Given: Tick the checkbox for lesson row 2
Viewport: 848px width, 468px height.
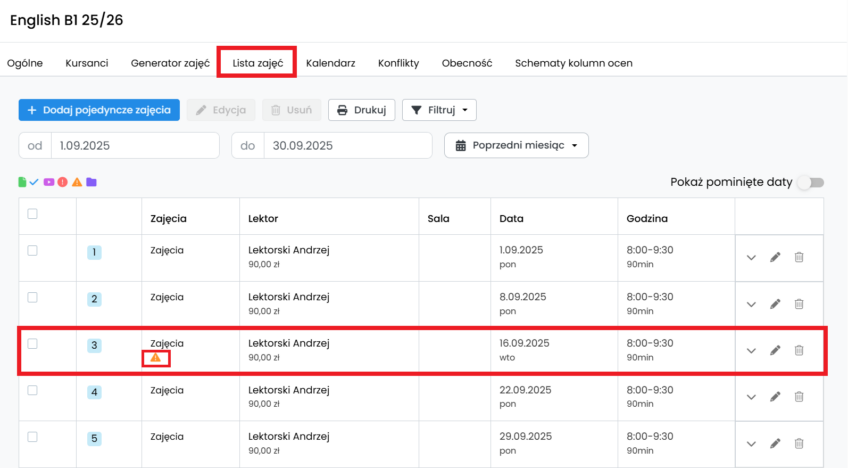Looking at the screenshot, I should [x=33, y=297].
